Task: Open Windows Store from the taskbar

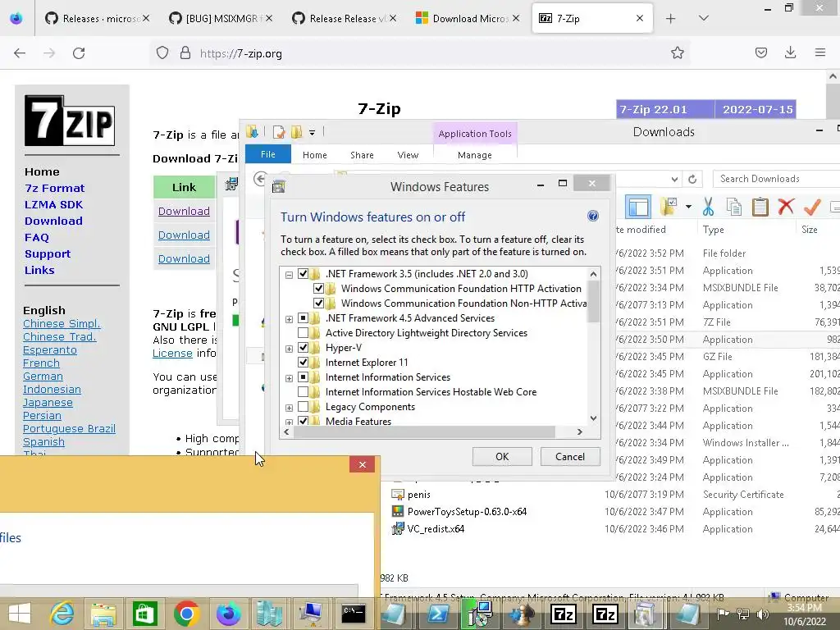Action: point(144,614)
